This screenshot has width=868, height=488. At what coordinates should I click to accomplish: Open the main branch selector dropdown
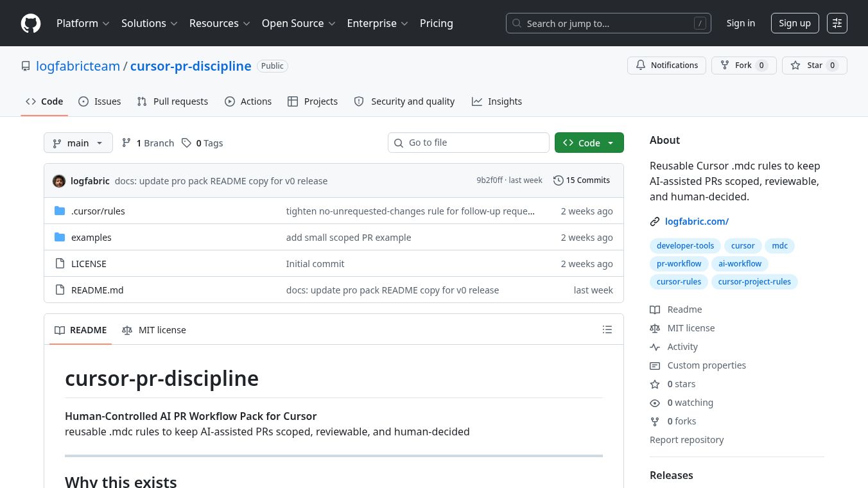coord(78,143)
